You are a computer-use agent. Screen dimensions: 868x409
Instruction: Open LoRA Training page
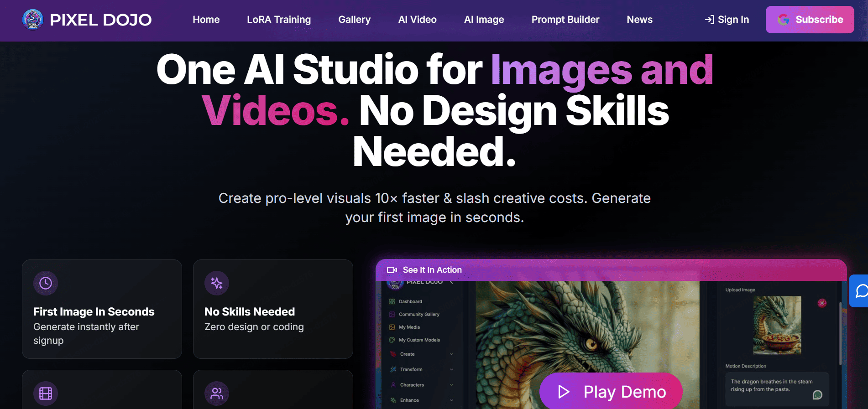click(279, 20)
